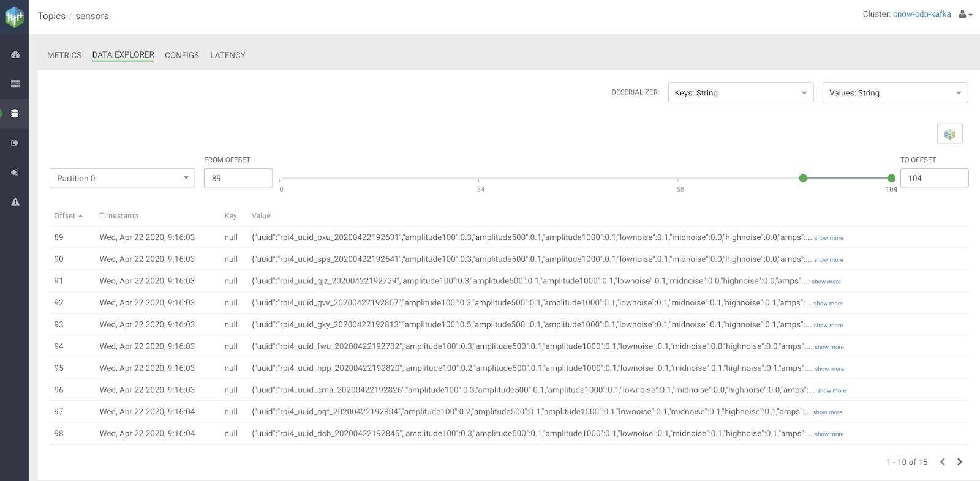Select the Topics database sidebar icon

pos(15,113)
